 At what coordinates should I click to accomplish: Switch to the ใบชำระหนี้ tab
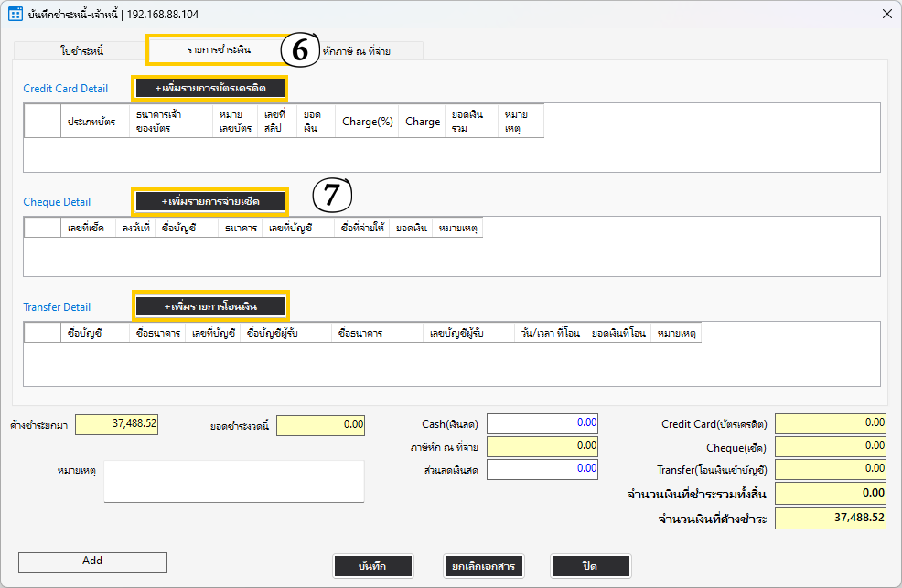pyautogui.click(x=81, y=51)
